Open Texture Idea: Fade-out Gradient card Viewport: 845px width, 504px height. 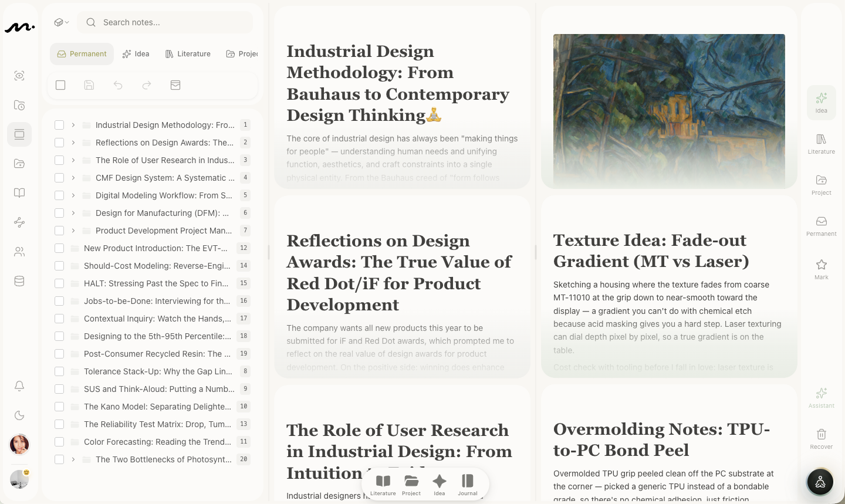pos(669,287)
